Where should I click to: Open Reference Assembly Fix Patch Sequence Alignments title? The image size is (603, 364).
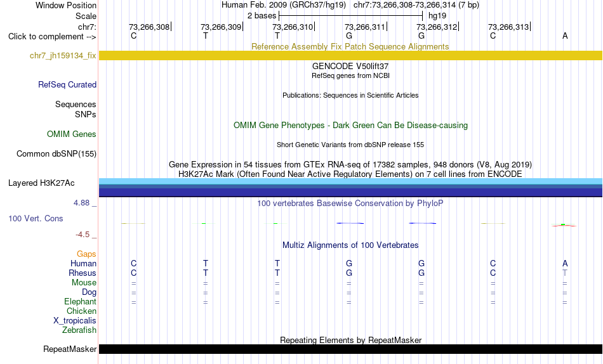350,46
